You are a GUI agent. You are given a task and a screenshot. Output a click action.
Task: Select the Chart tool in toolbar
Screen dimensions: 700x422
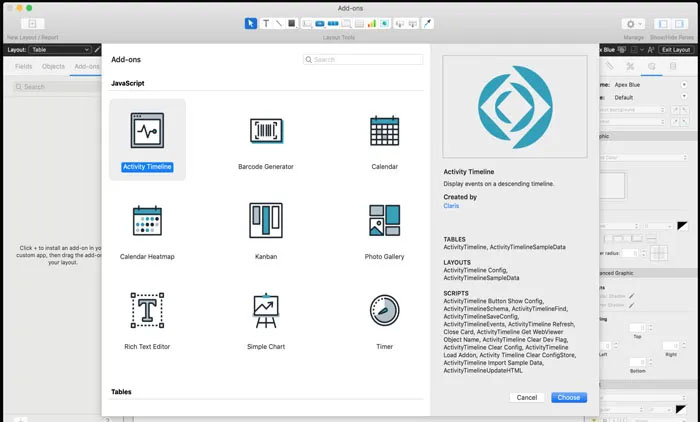372,24
